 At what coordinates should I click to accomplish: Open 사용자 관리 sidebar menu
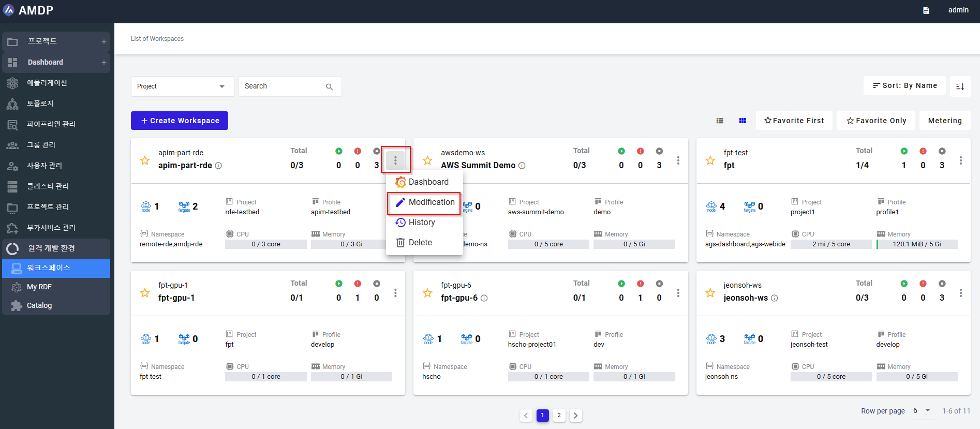click(x=56, y=166)
